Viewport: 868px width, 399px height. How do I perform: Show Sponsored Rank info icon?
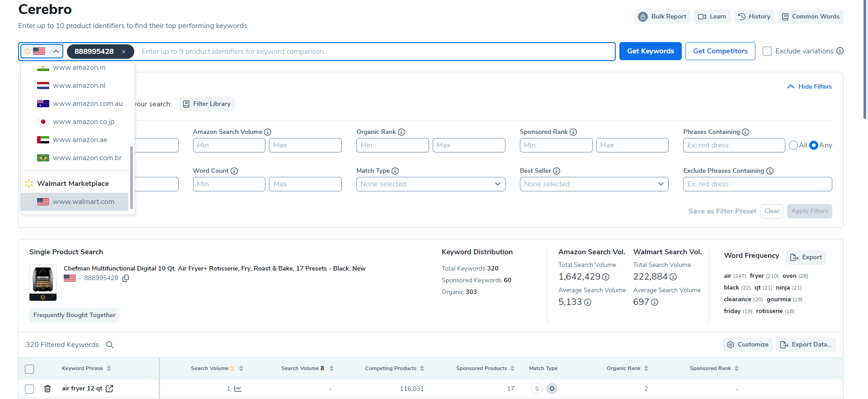coord(573,132)
